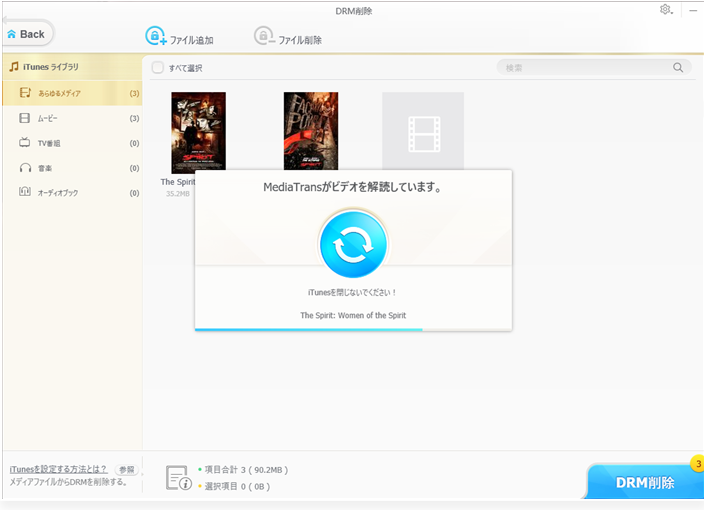Viewport: 704px width, 510px height.
Task: Click the blue sync circle icon
Action: click(353, 245)
